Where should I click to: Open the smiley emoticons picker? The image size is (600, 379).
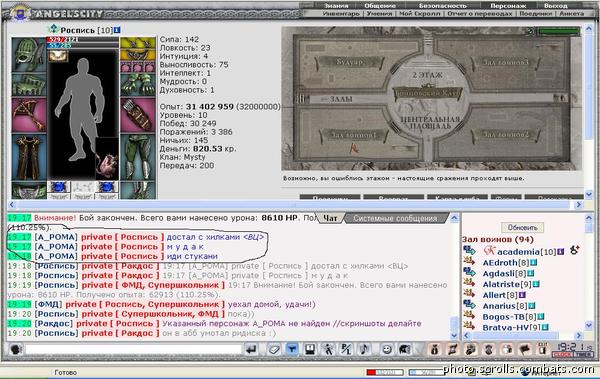387,349
